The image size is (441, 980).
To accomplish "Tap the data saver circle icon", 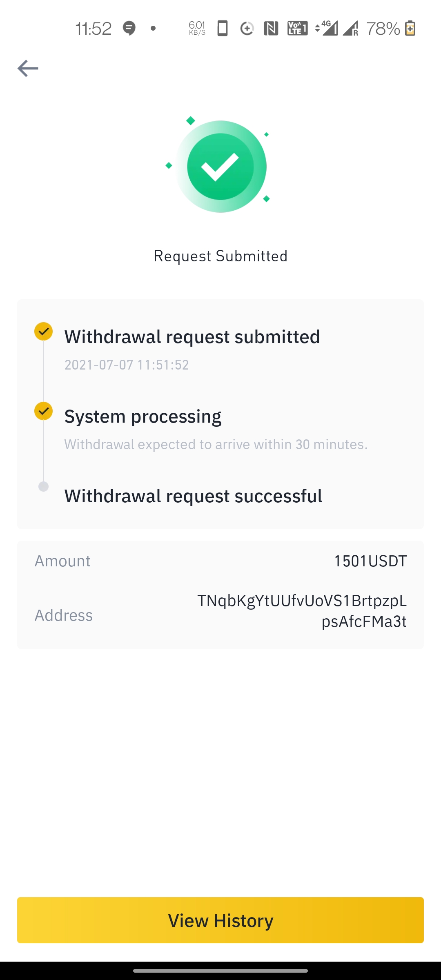I will coord(247,29).
